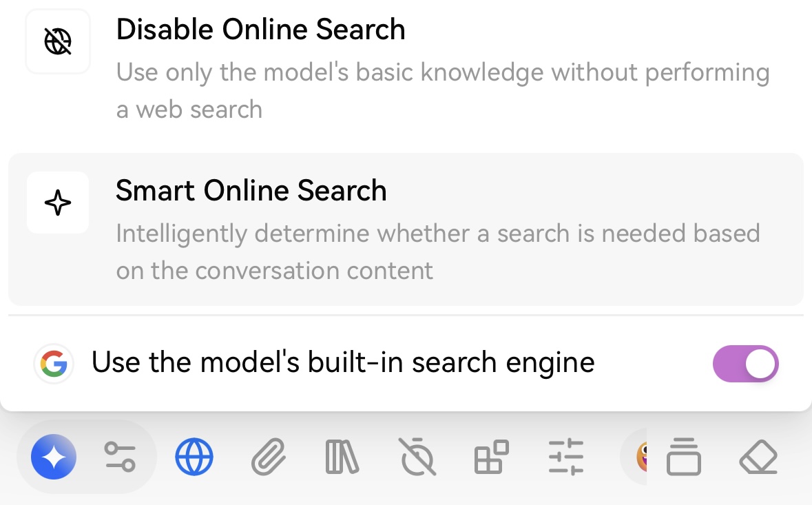Click the four-point star Smart Search icon

pos(57,203)
